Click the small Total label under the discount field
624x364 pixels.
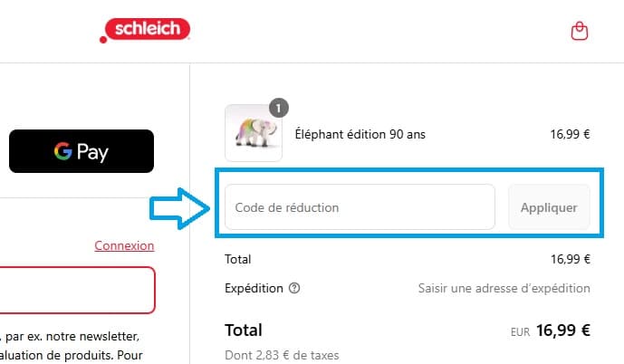237,260
